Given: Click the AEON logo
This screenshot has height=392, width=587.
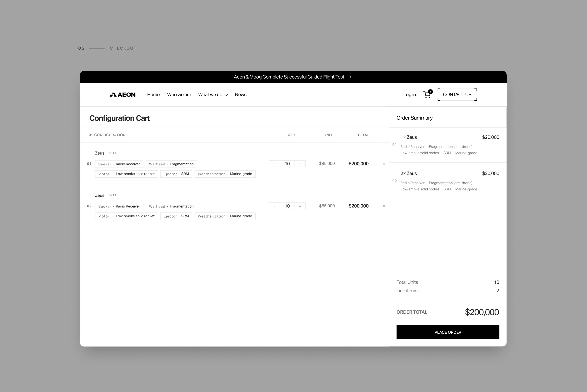Looking at the screenshot, I should click(x=123, y=95).
